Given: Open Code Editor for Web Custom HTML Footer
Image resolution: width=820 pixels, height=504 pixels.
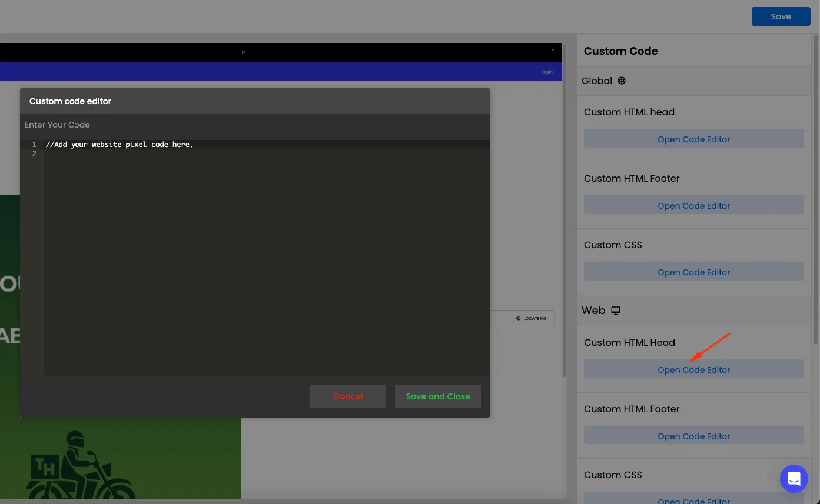Looking at the screenshot, I should pyautogui.click(x=693, y=436).
